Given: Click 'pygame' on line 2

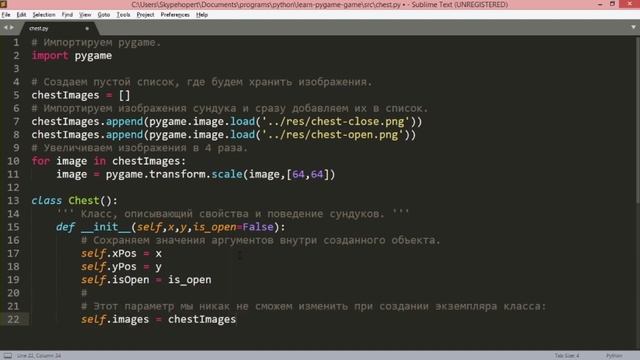Looking at the screenshot, I should tap(93, 56).
